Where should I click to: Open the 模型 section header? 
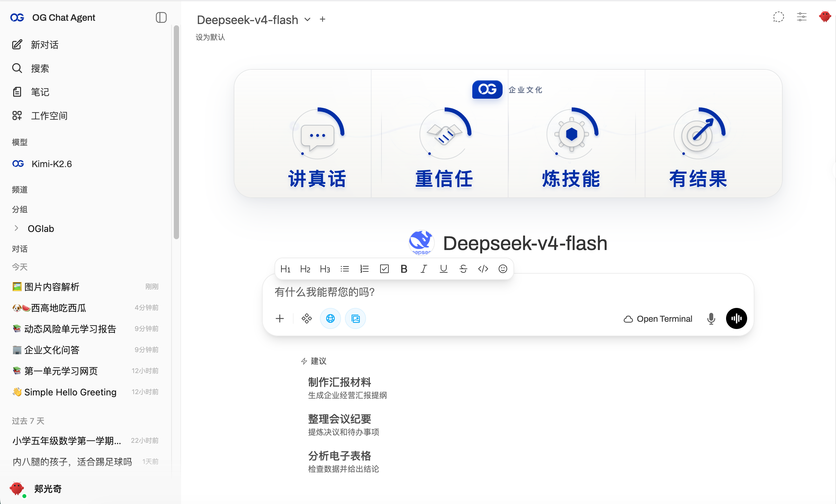[x=20, y=142]
